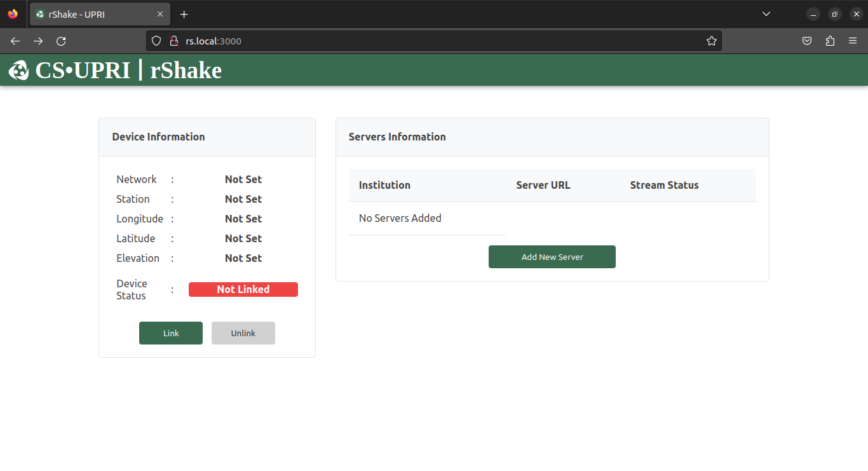868x471 pixels.
Task: Click the disabled Unlink button
Action: pos(243,332)
